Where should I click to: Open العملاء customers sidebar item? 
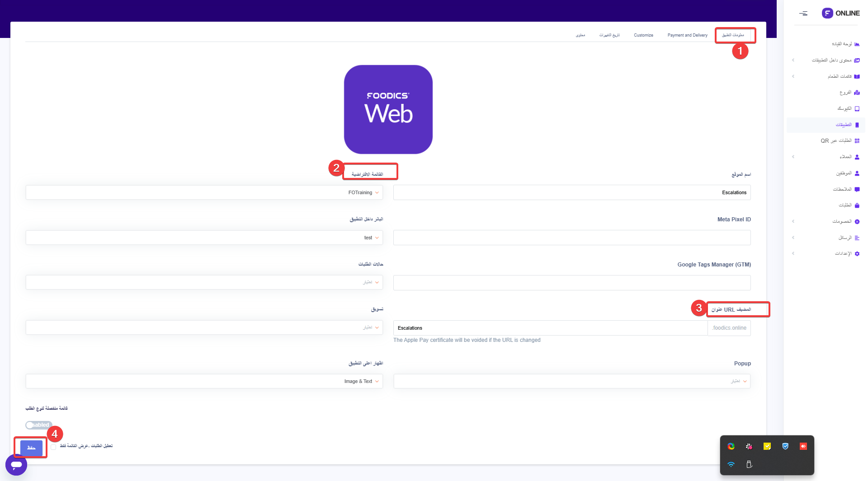[x=849, y=157]
